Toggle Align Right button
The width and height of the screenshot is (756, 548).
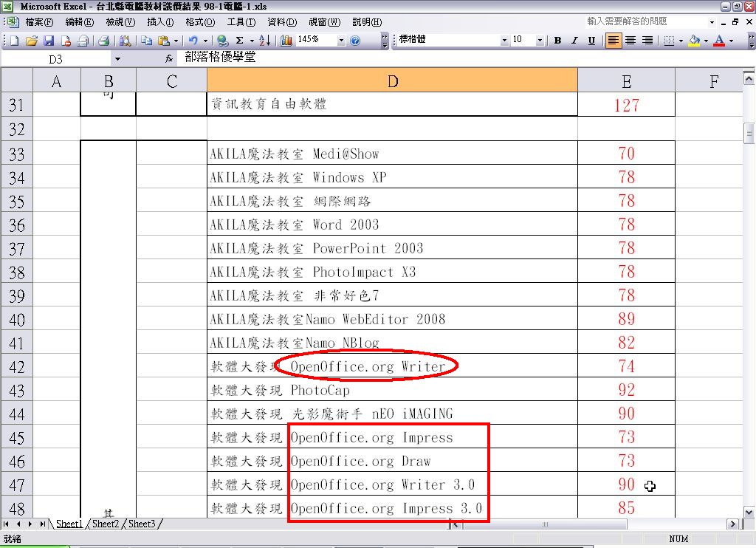pos(647,41)
